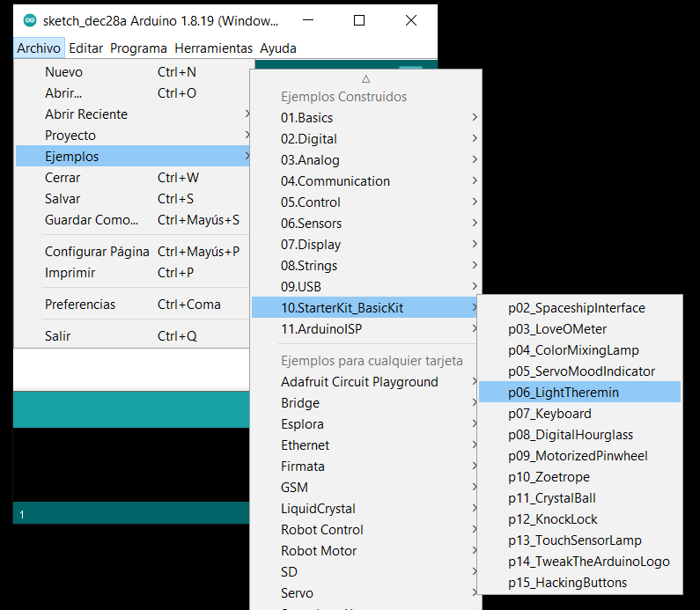The width and height of the screenshot is (700, 610).
Task: Select Nuevo from Archivo menu
Action: point(132,72)
